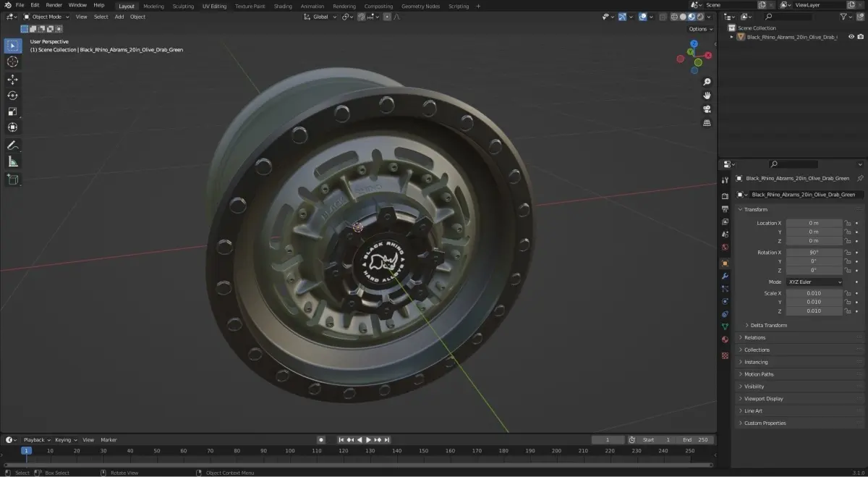Choose the Rotate tool

12,96
